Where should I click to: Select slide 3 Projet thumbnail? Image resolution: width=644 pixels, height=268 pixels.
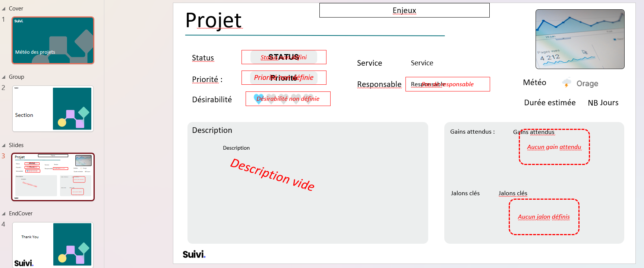(53, 177)
